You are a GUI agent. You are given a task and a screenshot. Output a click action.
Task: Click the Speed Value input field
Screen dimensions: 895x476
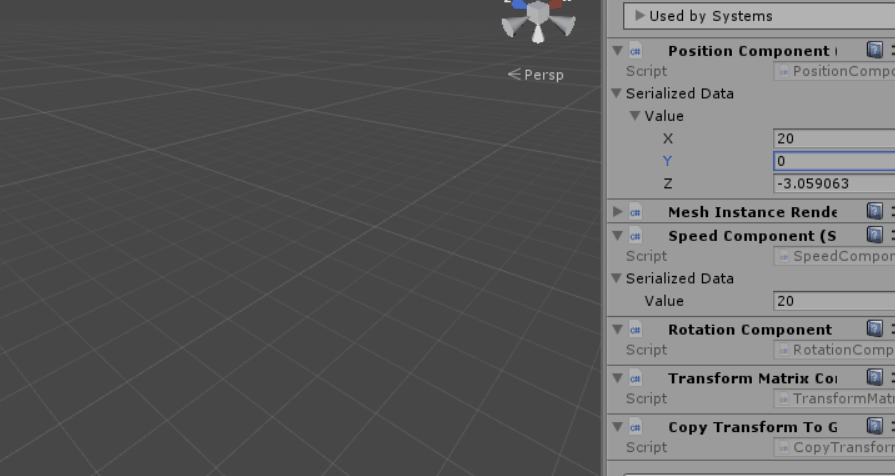point(834,301)
